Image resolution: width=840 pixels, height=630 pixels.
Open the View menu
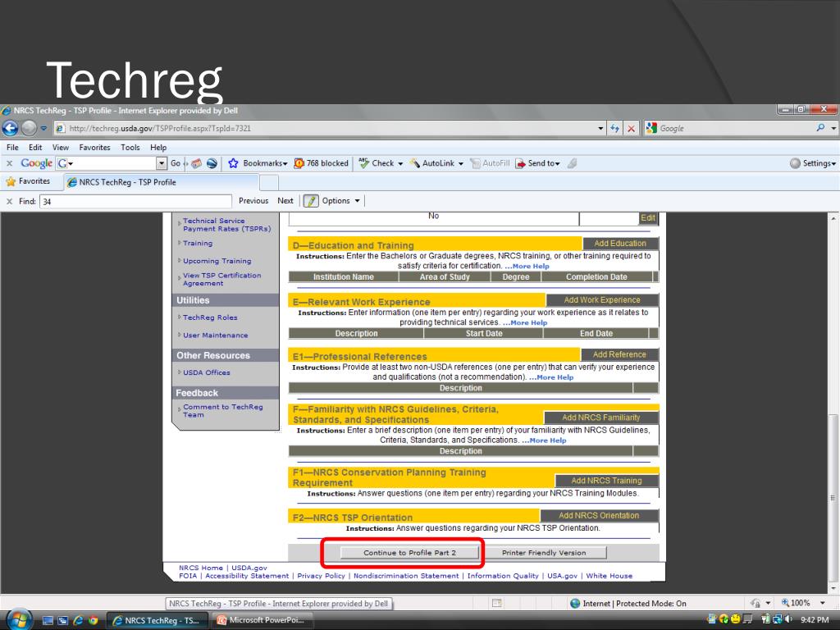(61, 148)
